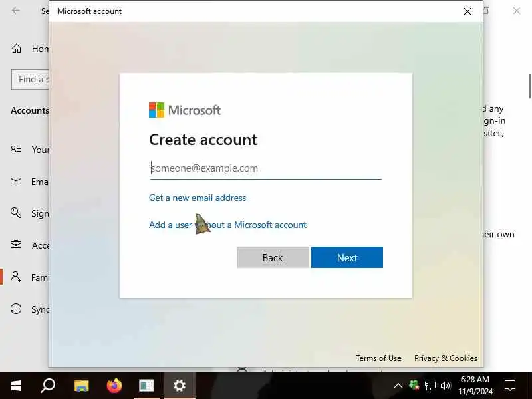Screen dimensions: 532x399
Task: Select the Access work or school briefcase icon
Action: pyautogui.click(x=16, y=245)
